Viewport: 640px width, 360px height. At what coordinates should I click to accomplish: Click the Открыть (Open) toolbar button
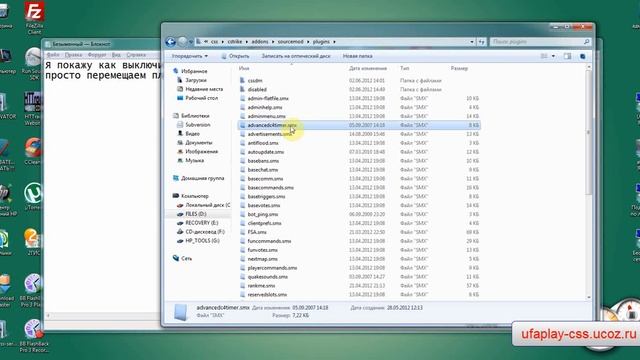(x=235, y=56)
